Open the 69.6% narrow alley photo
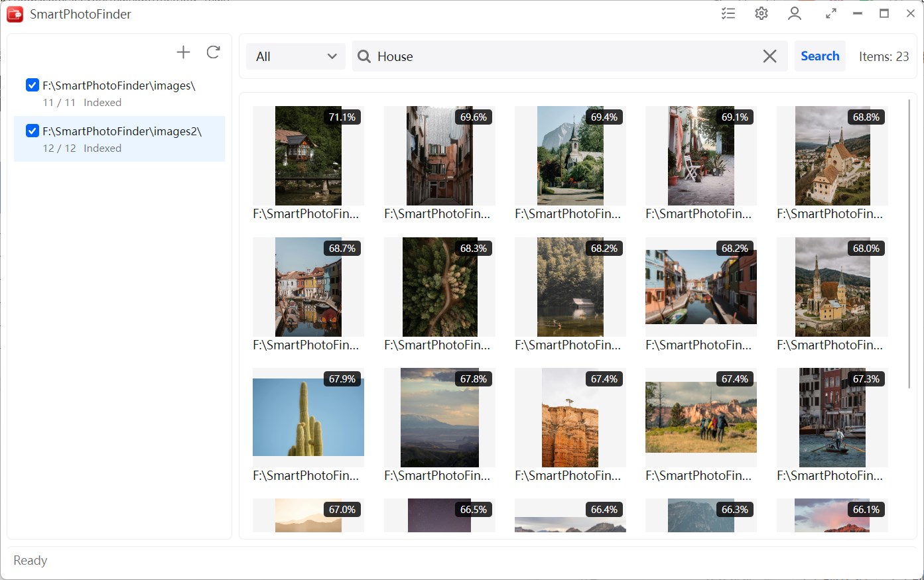 (440, 156)
